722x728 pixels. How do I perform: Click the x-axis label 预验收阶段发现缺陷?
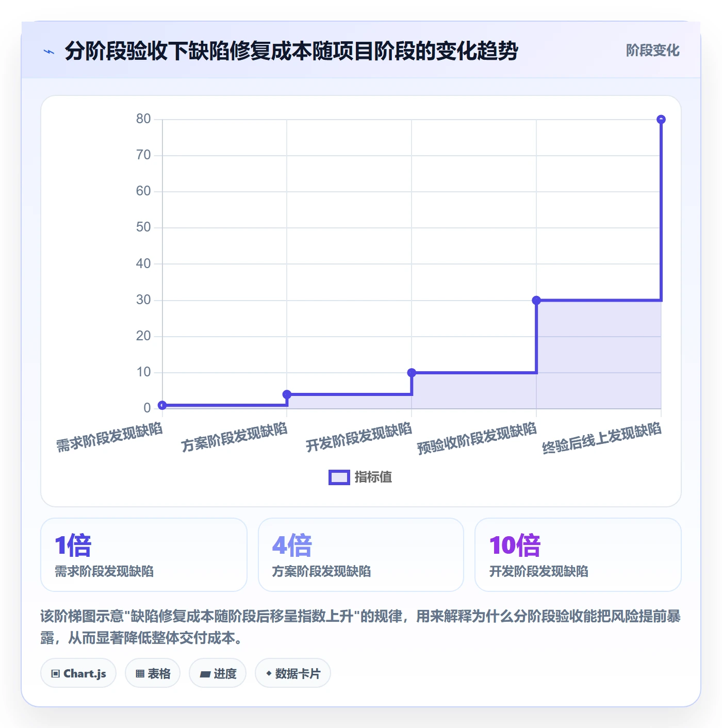[x=477, y=438]
